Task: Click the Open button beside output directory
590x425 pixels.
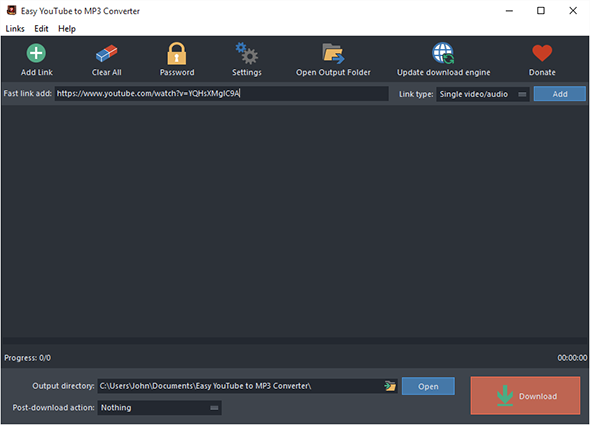Action: [428, 386]
